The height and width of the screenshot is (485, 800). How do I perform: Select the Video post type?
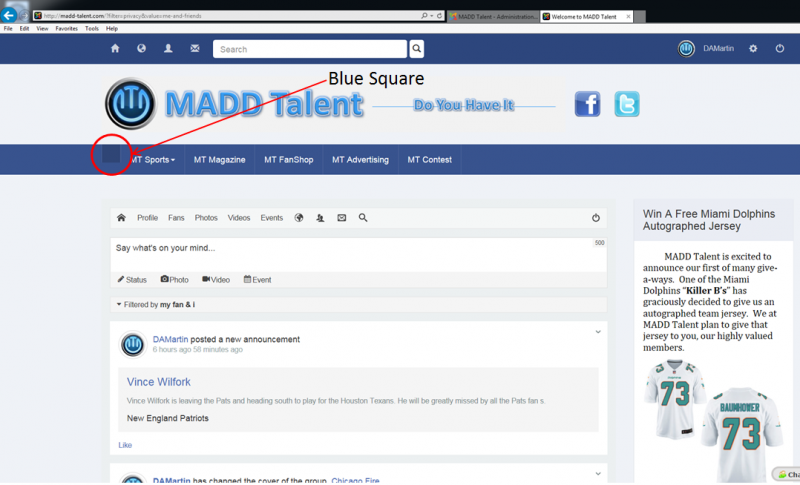click(216, 279)
